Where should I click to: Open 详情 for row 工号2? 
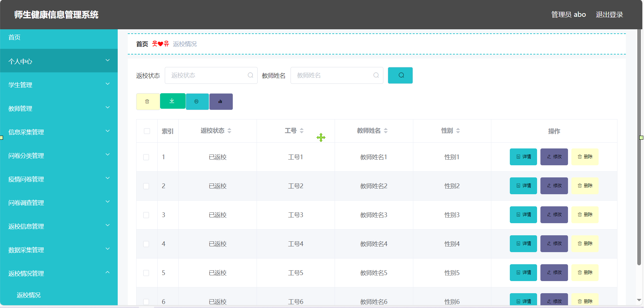(x=523, y=186)
